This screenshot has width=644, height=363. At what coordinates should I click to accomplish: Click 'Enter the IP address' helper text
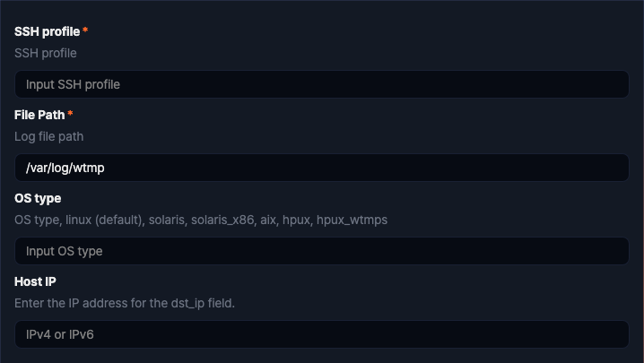pyautogui.click(x=72, y=303)
